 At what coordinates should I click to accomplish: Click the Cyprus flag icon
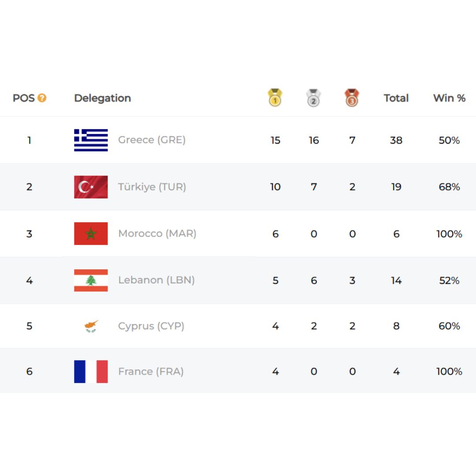pos(91,326)
